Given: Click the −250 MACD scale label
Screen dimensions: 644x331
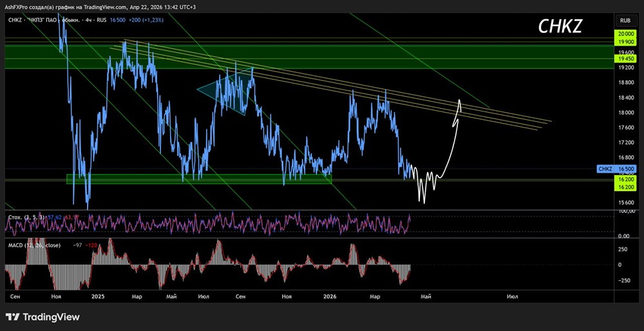Looking at the screenshot, I should point(623,280).
